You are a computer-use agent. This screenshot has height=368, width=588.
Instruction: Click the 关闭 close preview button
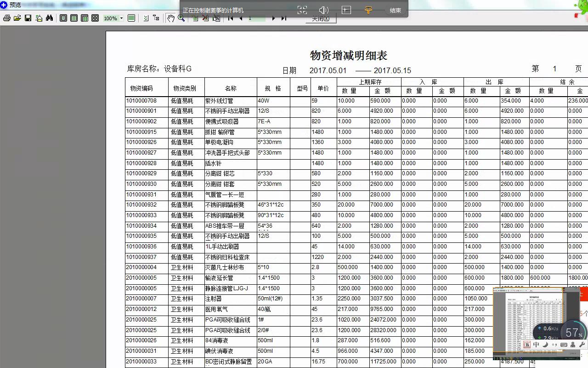[x=321, y=19]
